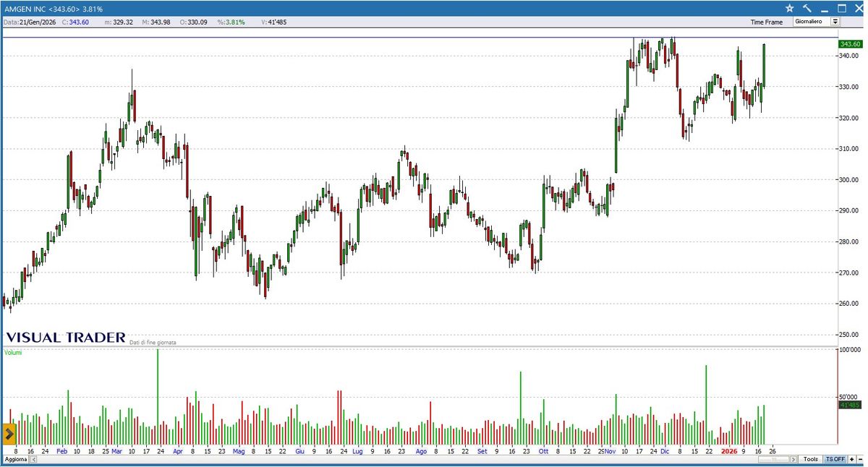Viewport: 868px width, 467px height.
Task: Select the hammer tool icon in the title bar
Action: [x=807, y=8]
